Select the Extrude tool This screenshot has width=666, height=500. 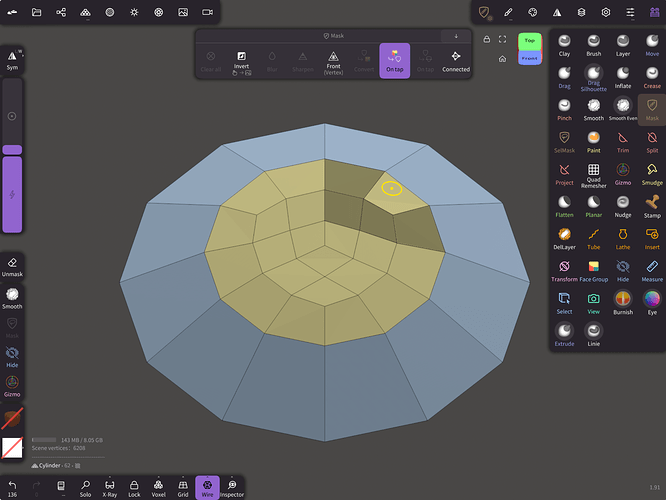(x=564, y=336)
